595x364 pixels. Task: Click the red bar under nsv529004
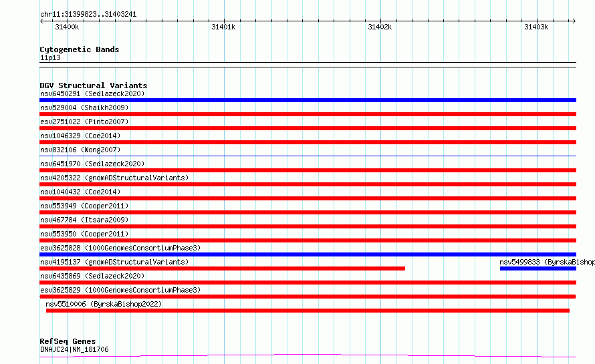click(308, 114)
